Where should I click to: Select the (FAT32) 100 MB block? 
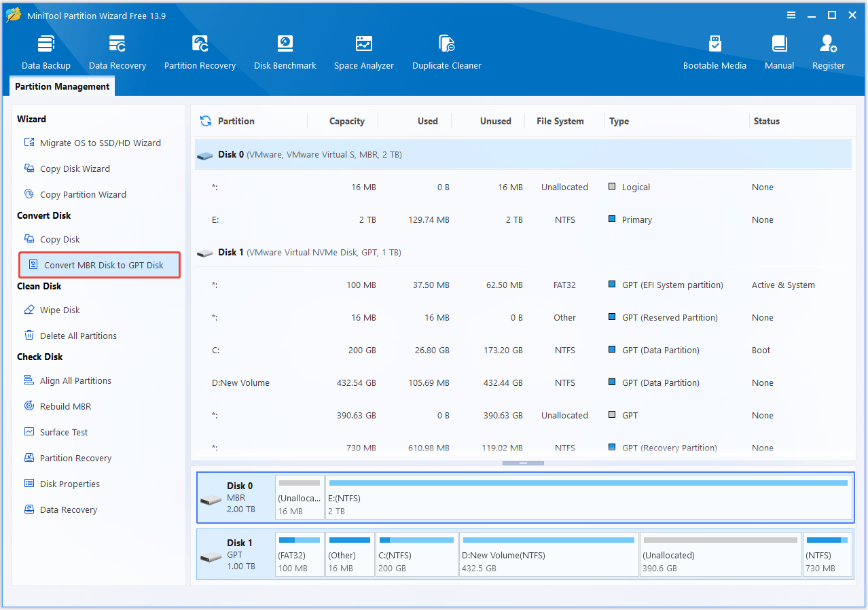(x=300, y=554)
